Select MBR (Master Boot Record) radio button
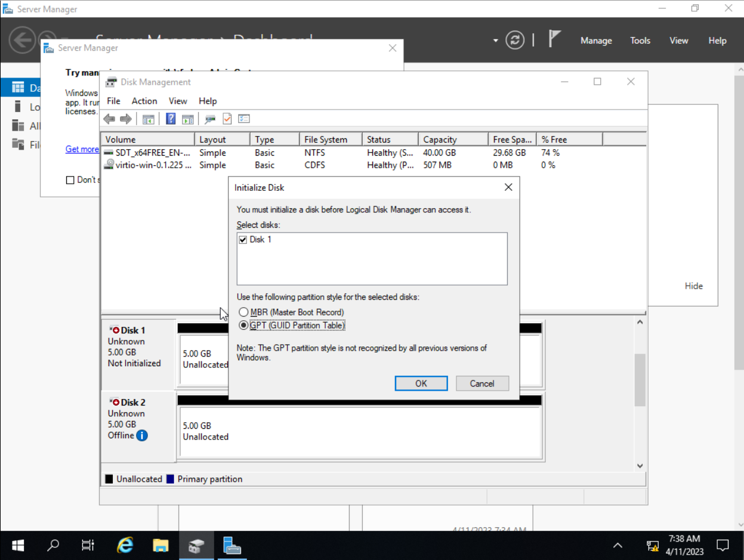744x560 pixels. point(243,313)
